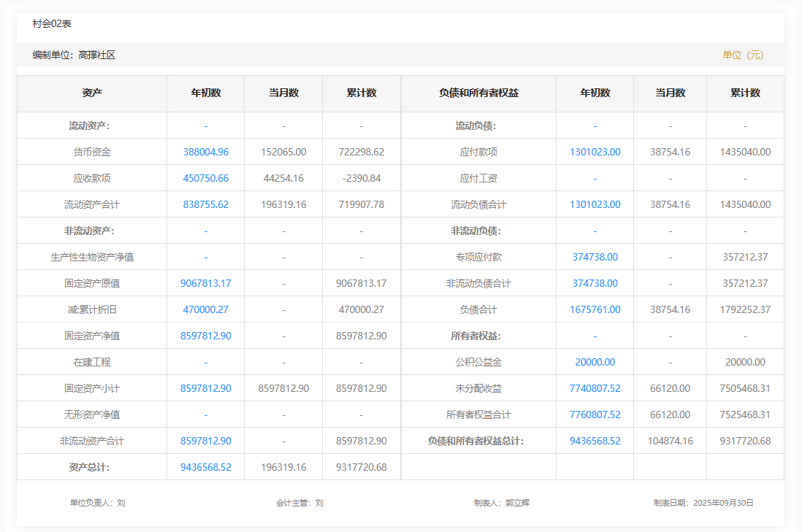The image size is (802, 532).
Task: Open 减累计折旧 opening value 470000.27 link
Action: [x=205, y=309]
